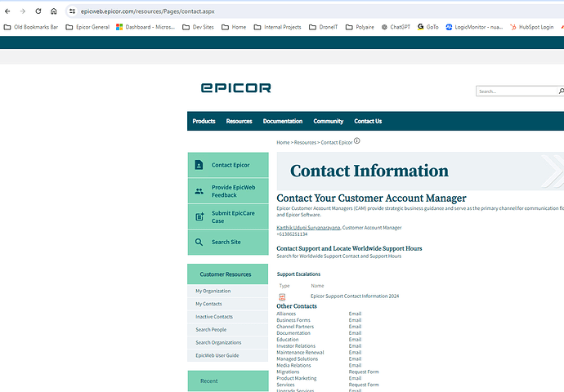Click the Provide EpicWeb Feedback people icon
The height and width of the screenshot is (392, 564).
[x=199, y=191]
